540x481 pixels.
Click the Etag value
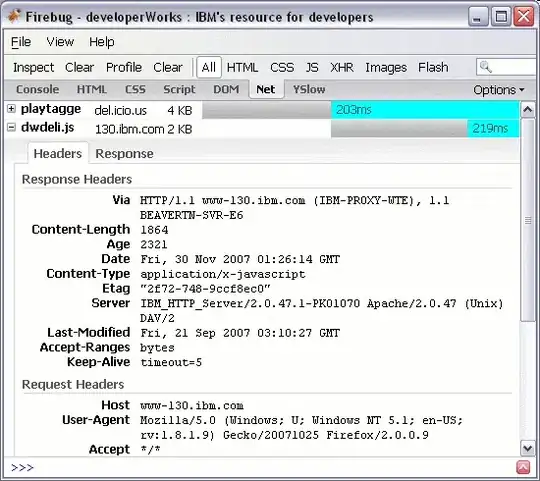(x=205, y=289)
